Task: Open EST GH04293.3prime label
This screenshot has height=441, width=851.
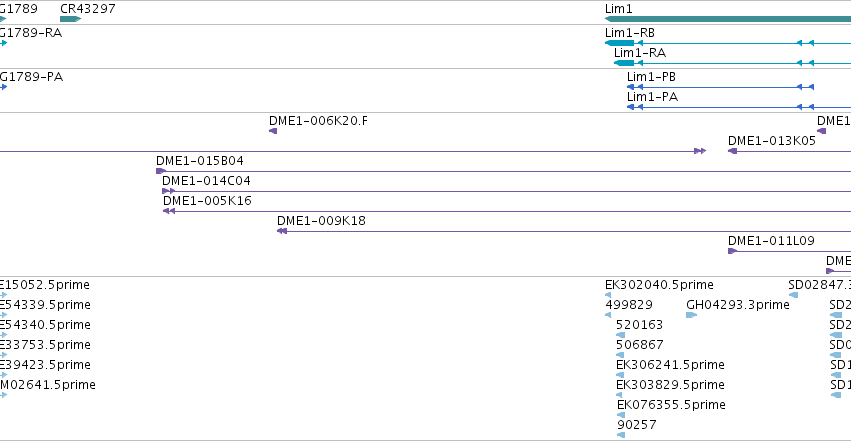Action: pos(738,305)
